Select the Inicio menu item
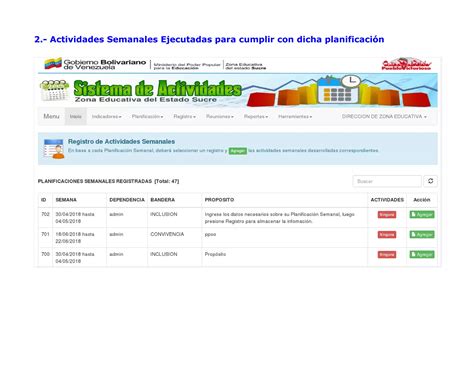The width and height of the screenshot is (474, 366). point(76,116)
